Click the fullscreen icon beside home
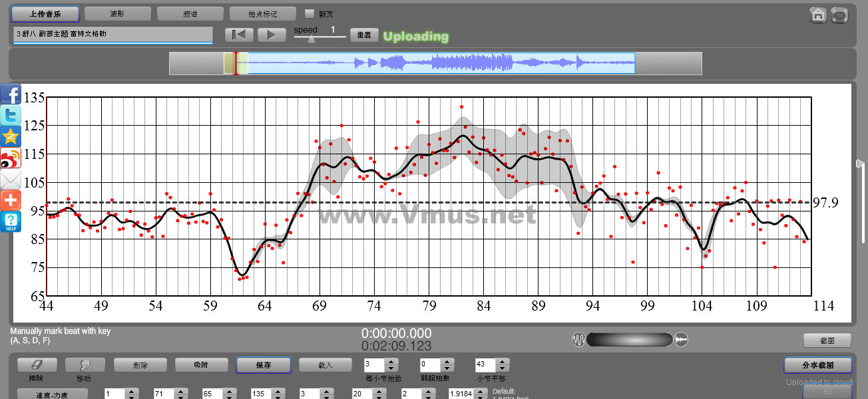This screenshot has width=868, height=399. click(839, 15)
